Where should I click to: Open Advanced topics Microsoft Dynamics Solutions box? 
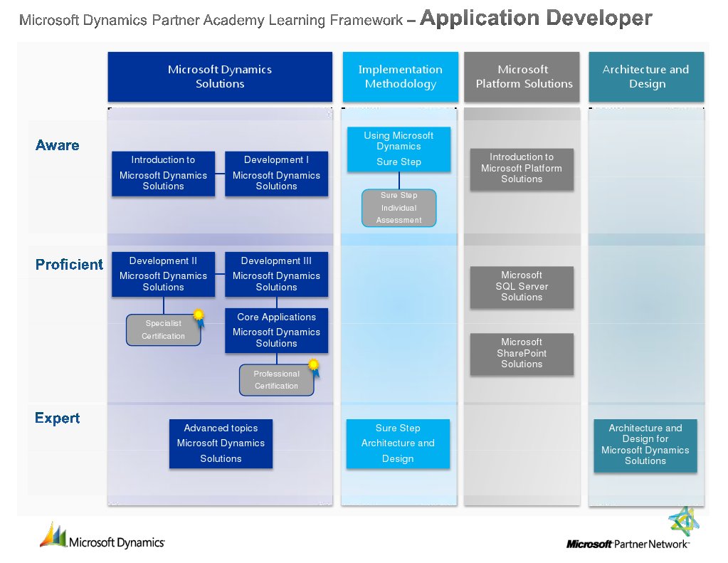click(221, 443)
